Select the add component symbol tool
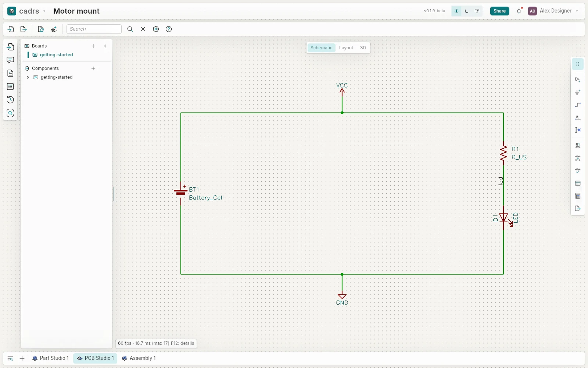The image size is (588, 368). coord(578,79)
